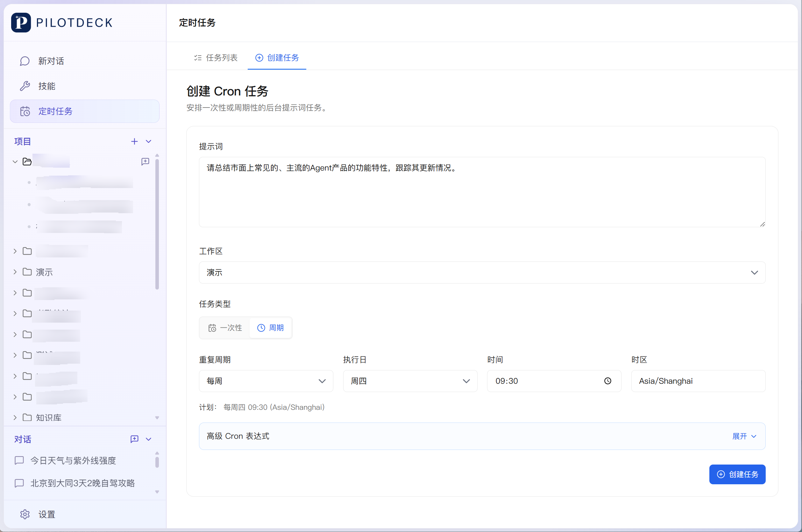Click the projects list scrollbar
This screenshot has height=532, width=802.
(x=157, y=224)
